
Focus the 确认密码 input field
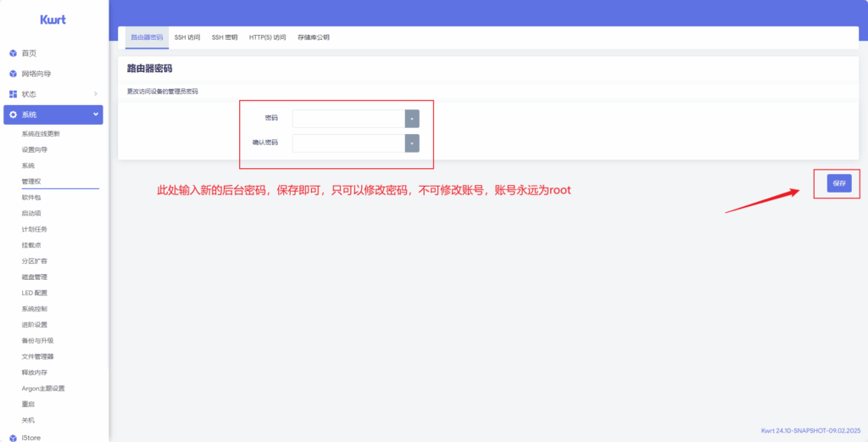(x=348, y=143)
